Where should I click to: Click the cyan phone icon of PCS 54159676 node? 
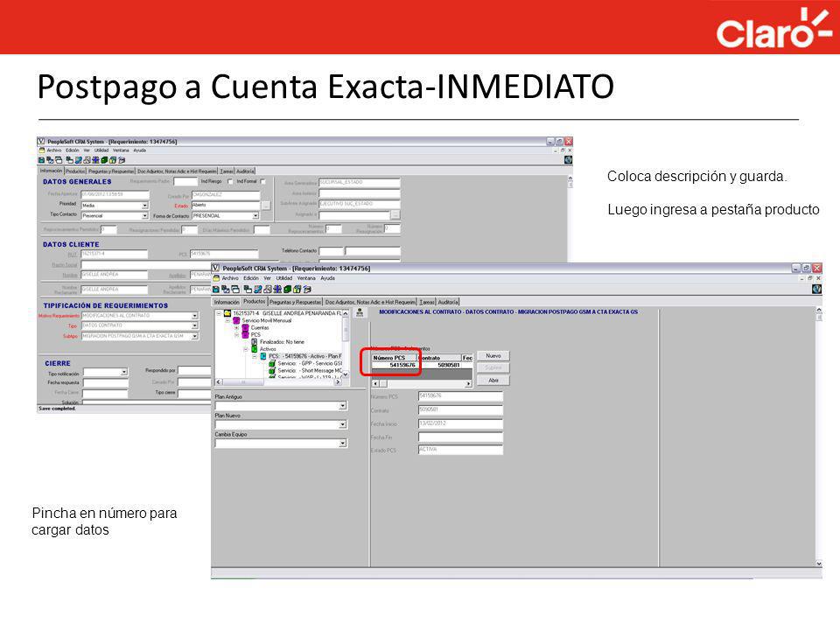coord(263,356)
